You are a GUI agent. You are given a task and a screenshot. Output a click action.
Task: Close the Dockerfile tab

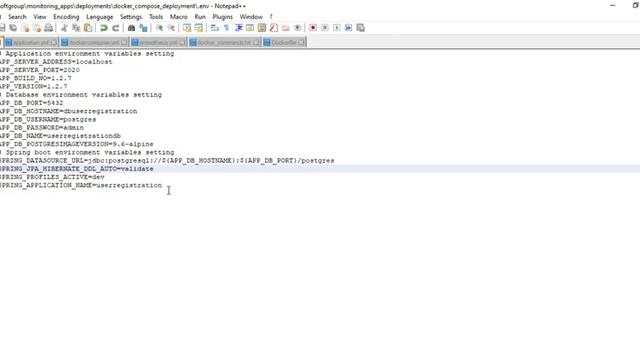[x=301, y=42]
